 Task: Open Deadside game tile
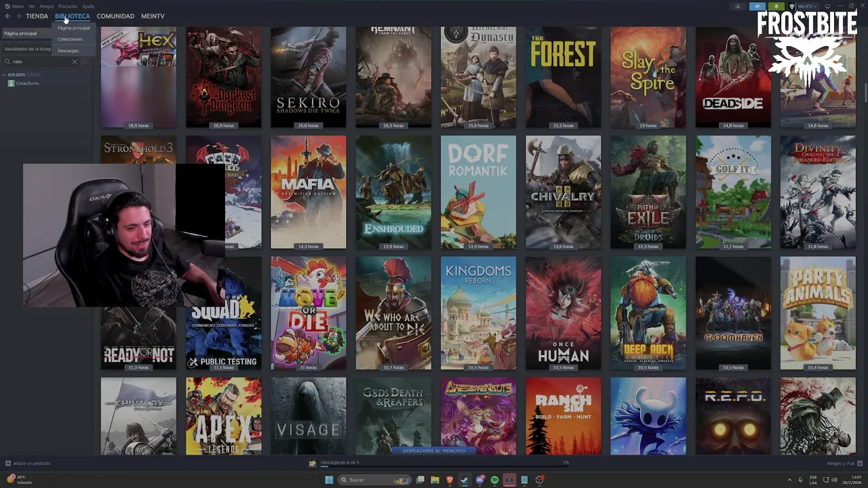point(733,77)
